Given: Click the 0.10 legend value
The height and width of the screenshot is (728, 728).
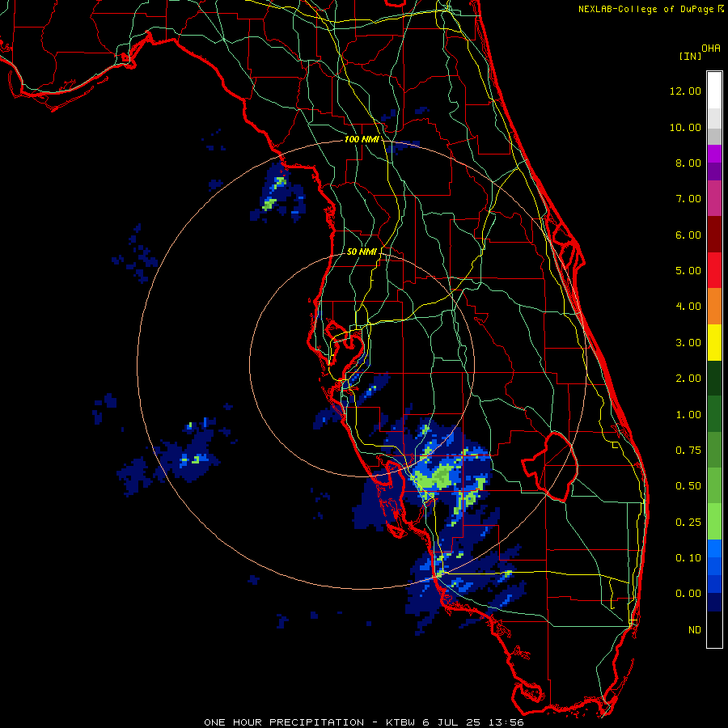Looking at the screenshot, I should pos(688,558).
